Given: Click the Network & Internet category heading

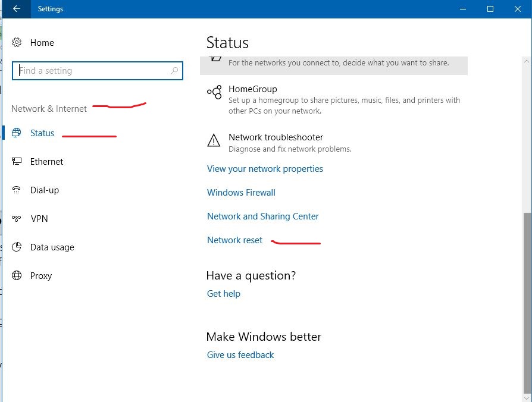Looking at the screenshot, I should pyautogui.click(x=49, y=109).
